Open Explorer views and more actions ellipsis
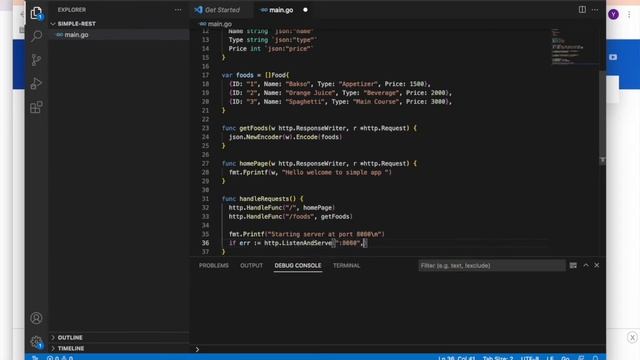 [x=178, y=10]
